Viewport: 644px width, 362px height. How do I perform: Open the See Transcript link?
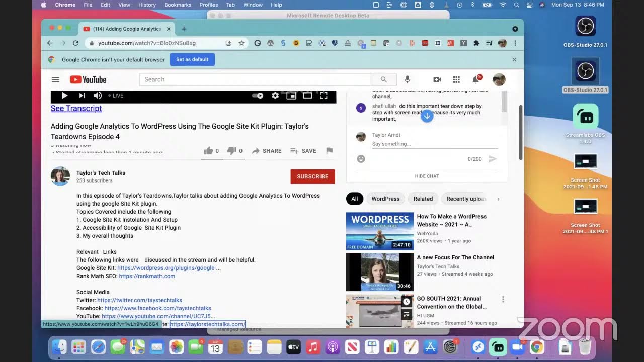[x=76, y=108]
